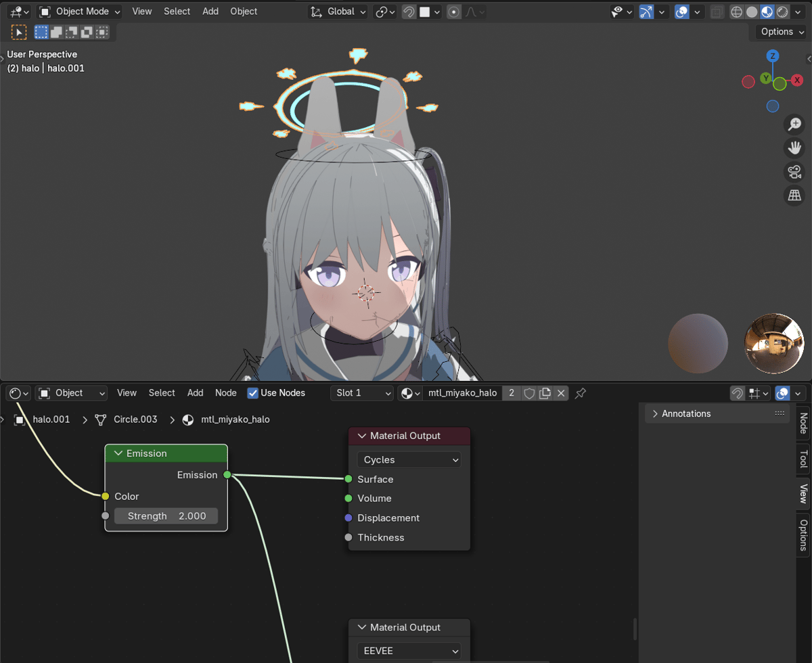Select the Tweak select tool icon
The image size is (812, 663).
(x=19, y=32)
